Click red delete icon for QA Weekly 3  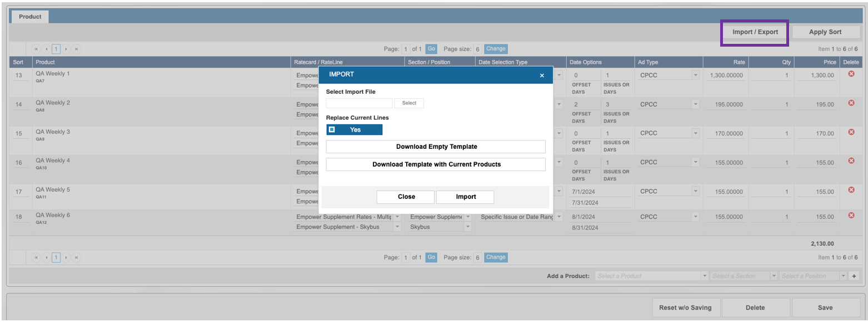coord(851,132)
